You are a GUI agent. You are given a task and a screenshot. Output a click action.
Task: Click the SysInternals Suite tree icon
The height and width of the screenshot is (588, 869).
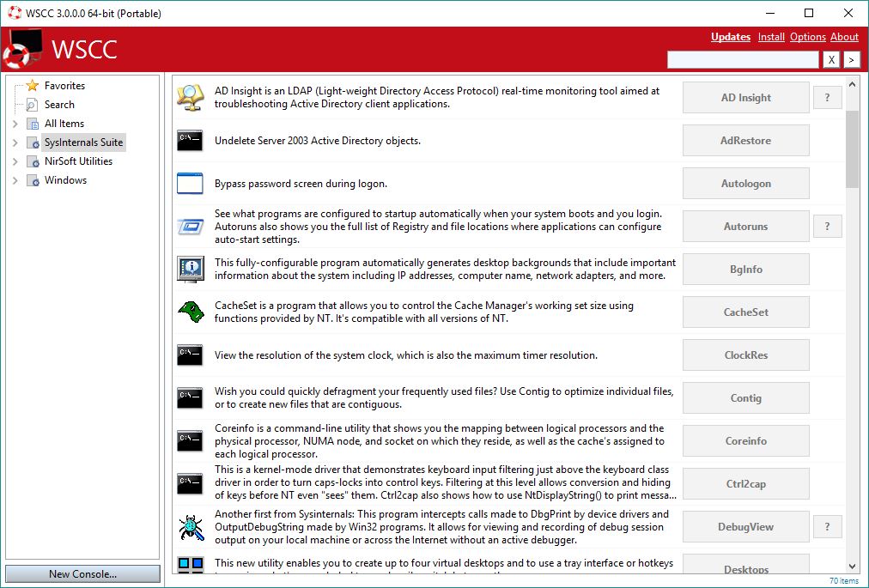coord(33,142)
